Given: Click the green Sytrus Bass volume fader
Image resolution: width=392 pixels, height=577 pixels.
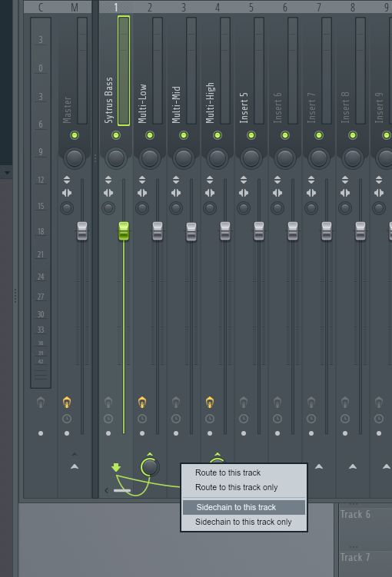Looking at the screenshot, I should (x=124, y=231).
